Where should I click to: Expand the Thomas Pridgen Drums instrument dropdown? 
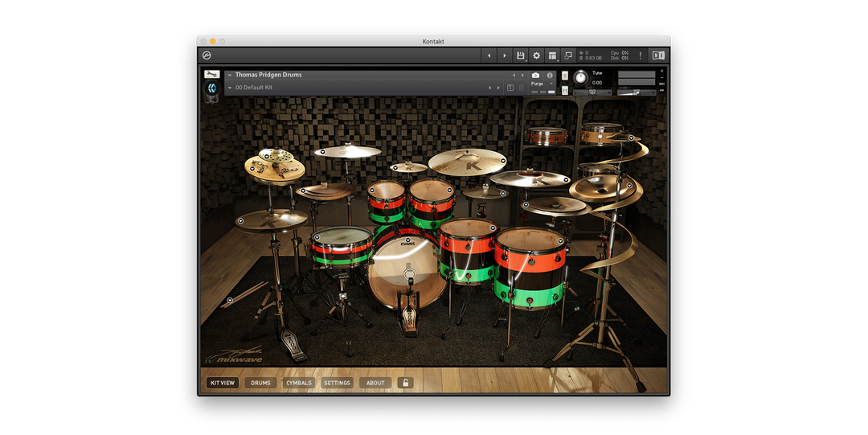[x=229, y=75]
